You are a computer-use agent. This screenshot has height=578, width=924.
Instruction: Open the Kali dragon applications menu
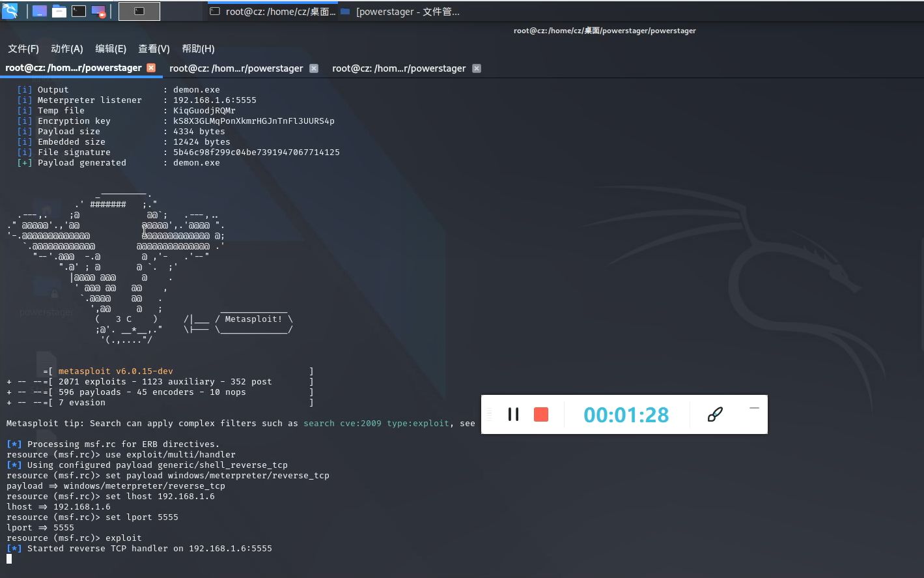tap(10, 10)
